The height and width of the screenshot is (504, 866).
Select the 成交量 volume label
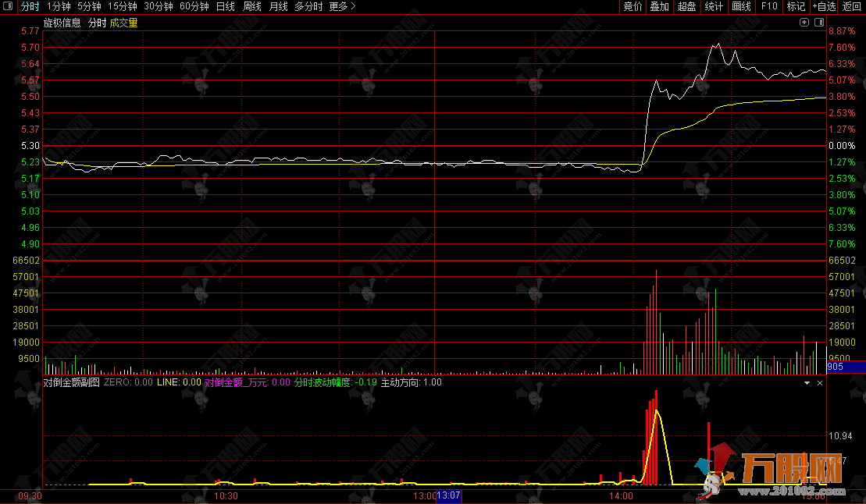click(123, 23)
